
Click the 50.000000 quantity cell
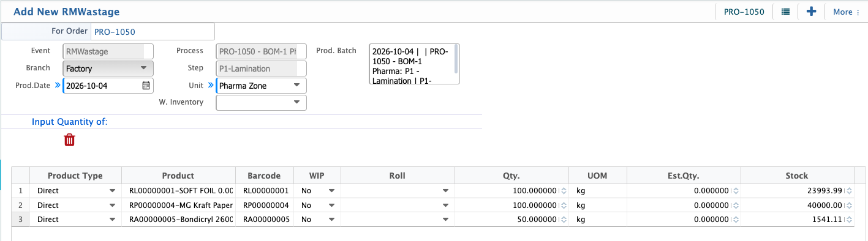pos(511,219)
